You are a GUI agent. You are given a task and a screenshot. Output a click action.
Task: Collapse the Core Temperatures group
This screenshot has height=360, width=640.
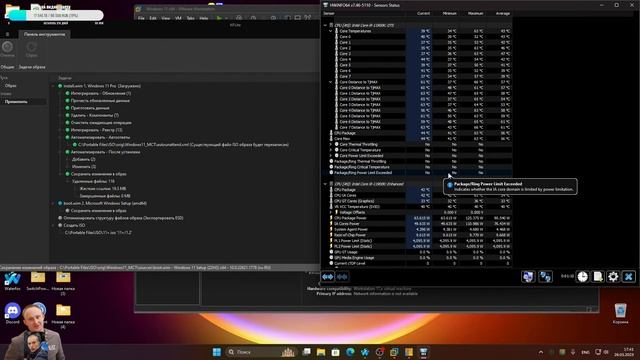coord(331,31)
